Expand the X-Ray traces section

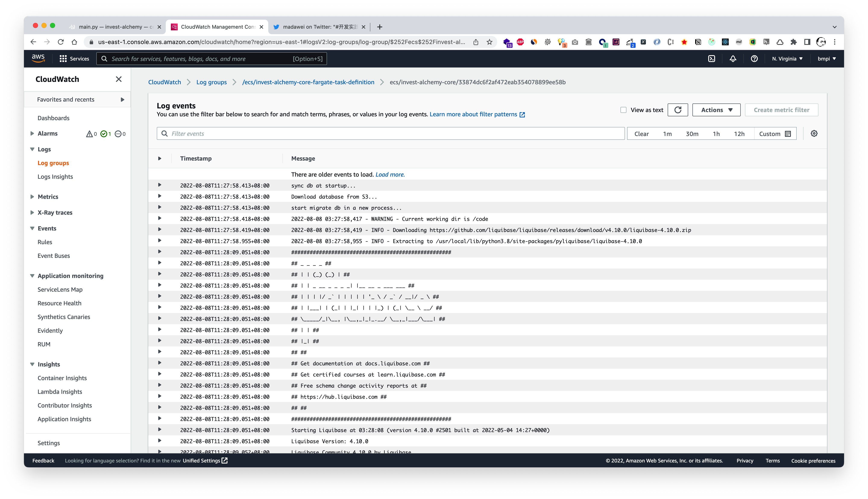point(32,213)
